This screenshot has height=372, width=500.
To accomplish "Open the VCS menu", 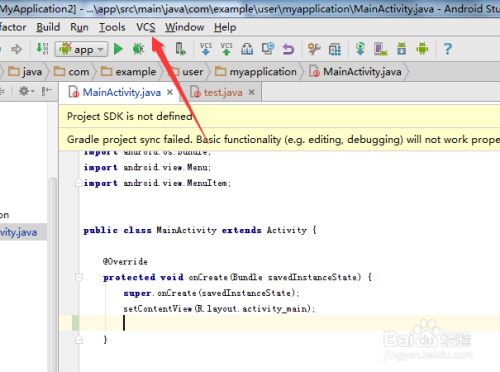I will pos(146,27).
